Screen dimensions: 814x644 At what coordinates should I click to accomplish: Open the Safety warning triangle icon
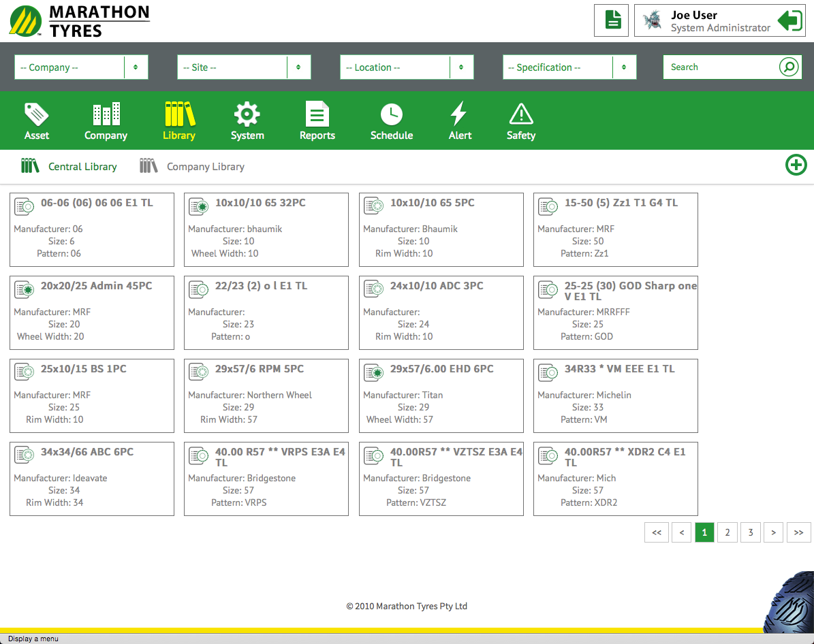point(520,114)
